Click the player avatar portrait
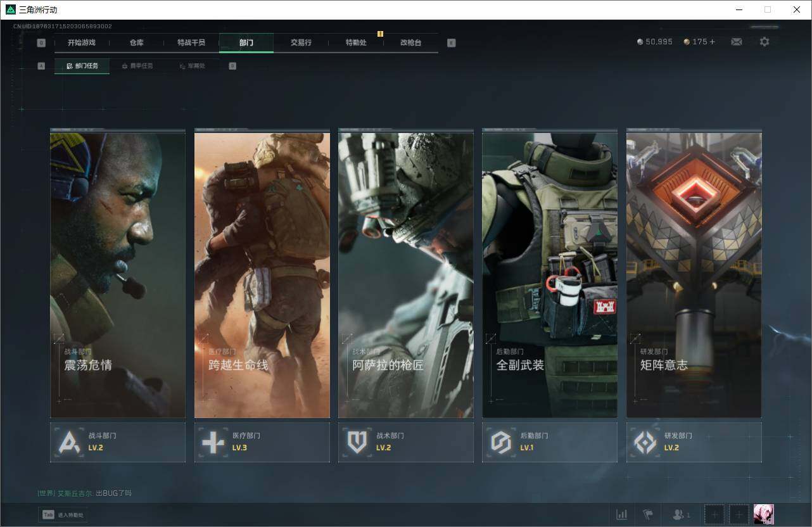 tap(763, 514)
